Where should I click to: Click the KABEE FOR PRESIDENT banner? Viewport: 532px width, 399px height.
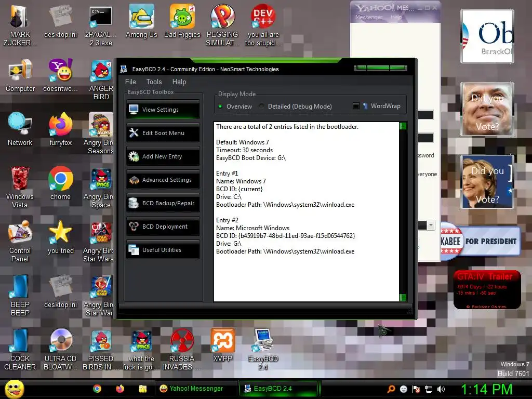coord(480,241)
